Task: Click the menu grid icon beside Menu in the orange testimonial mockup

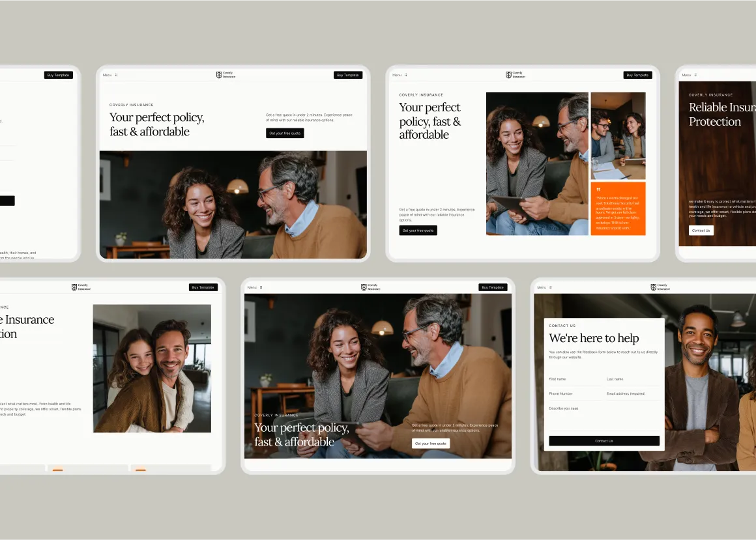Action: pyautogui.click(x=406, y=75)
